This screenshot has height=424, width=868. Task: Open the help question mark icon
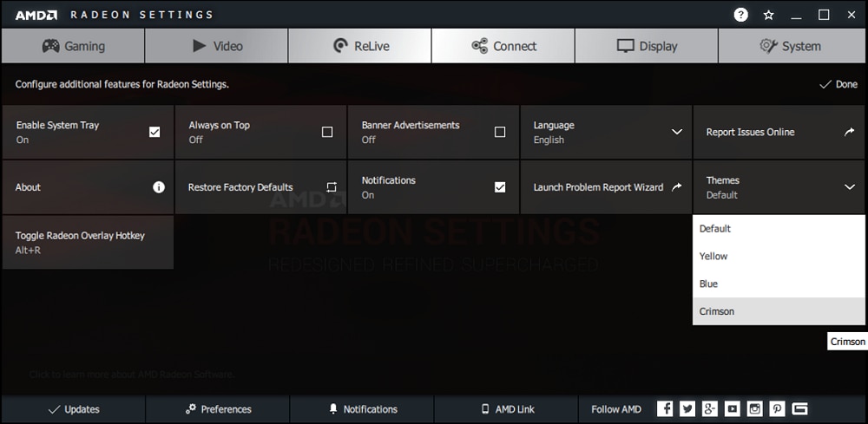click(740, 15)
